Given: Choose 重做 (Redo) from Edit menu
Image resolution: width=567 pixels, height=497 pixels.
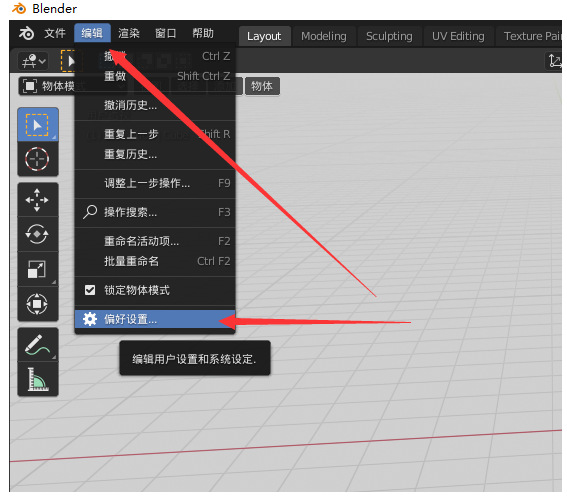Looking at the screenshot, I should (155, 76).
